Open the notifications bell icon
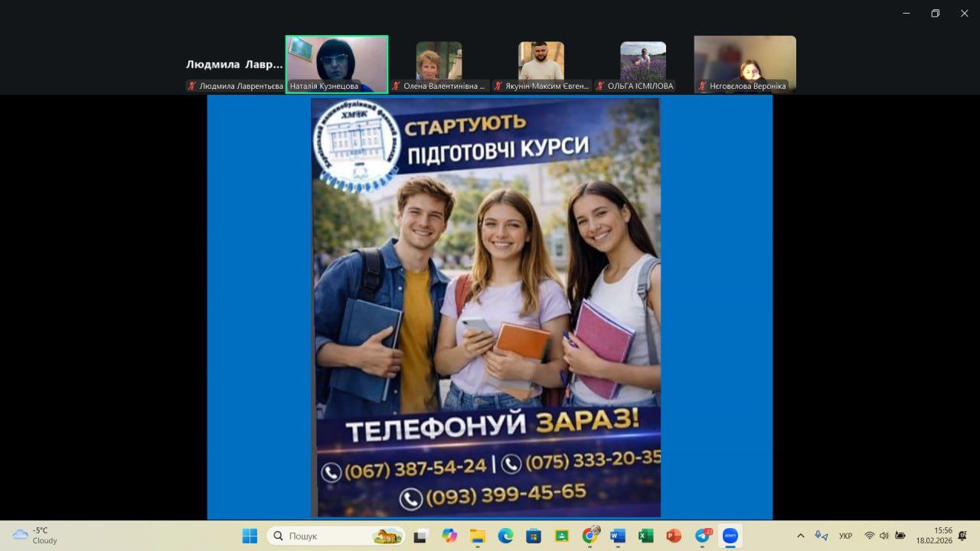Screen dimensions: 980x551 [x=962, y=536]
